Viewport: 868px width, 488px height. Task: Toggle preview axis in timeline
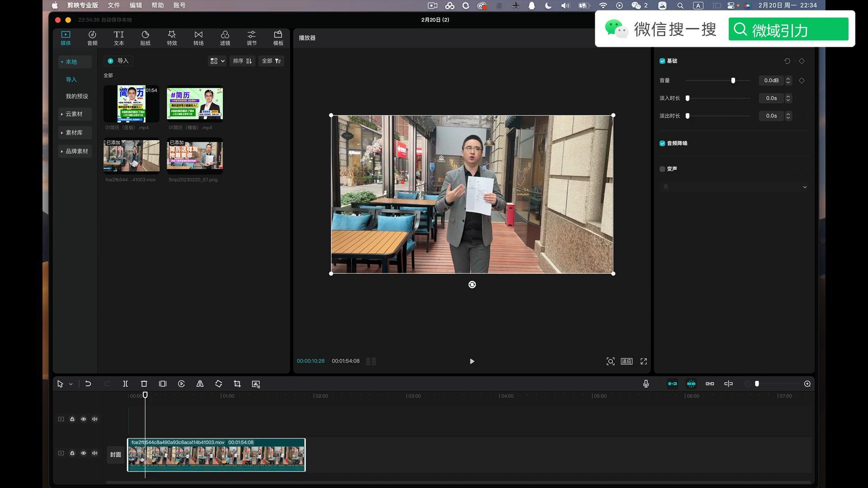point(728,384)
